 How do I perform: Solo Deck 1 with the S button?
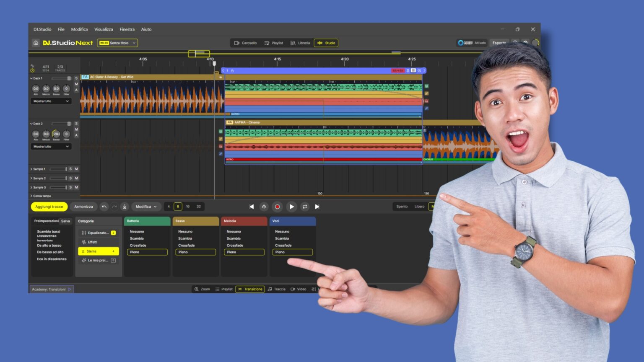coord(76,78)
